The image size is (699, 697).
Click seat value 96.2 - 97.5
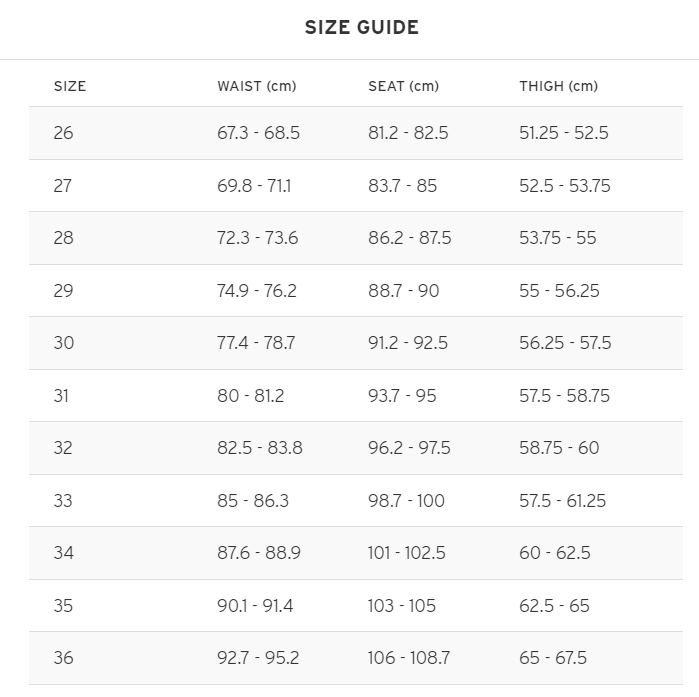[x=409, y=448]
